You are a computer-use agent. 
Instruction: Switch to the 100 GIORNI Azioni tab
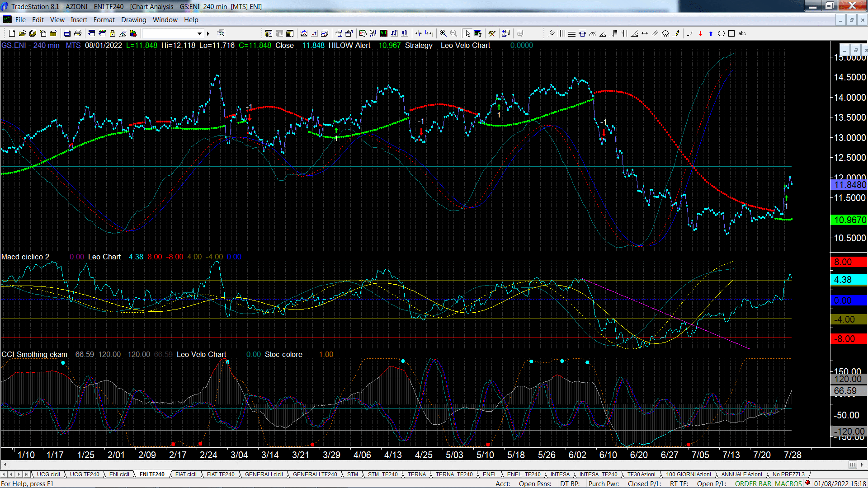689,474
